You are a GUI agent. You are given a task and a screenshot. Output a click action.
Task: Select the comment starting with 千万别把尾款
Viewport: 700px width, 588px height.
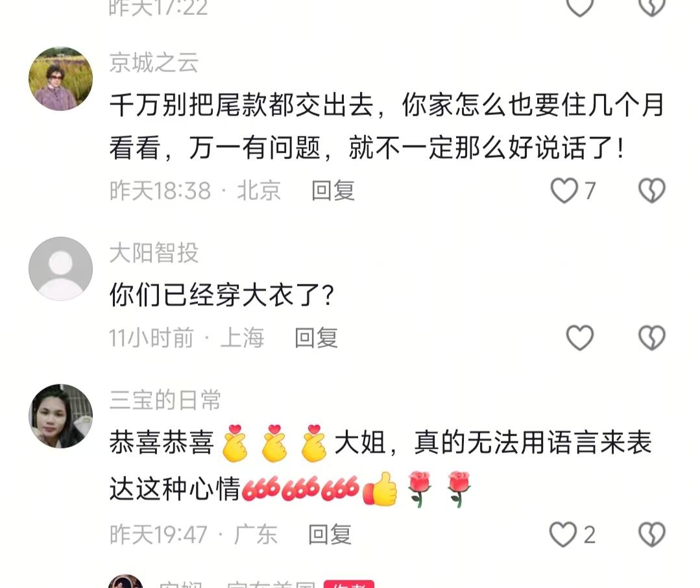tap(387, 127)
